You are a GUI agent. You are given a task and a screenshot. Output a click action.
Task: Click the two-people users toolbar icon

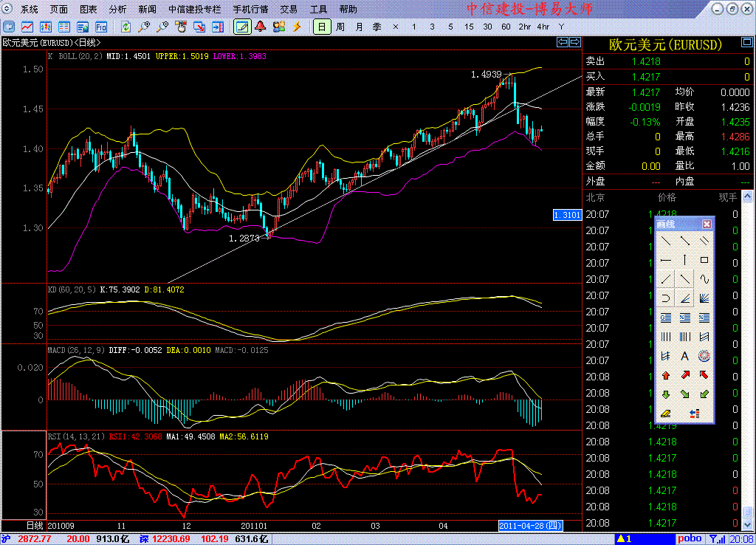point(278,27)
